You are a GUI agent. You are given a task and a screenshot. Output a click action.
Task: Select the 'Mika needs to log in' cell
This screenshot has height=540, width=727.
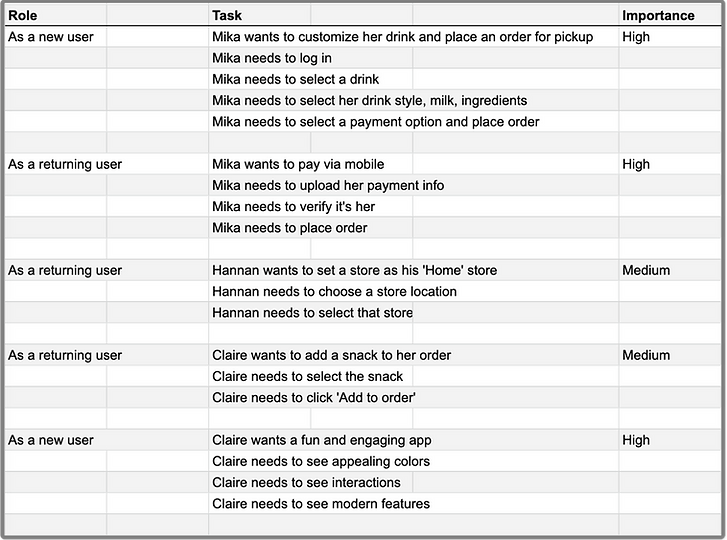tap(272, 58)
